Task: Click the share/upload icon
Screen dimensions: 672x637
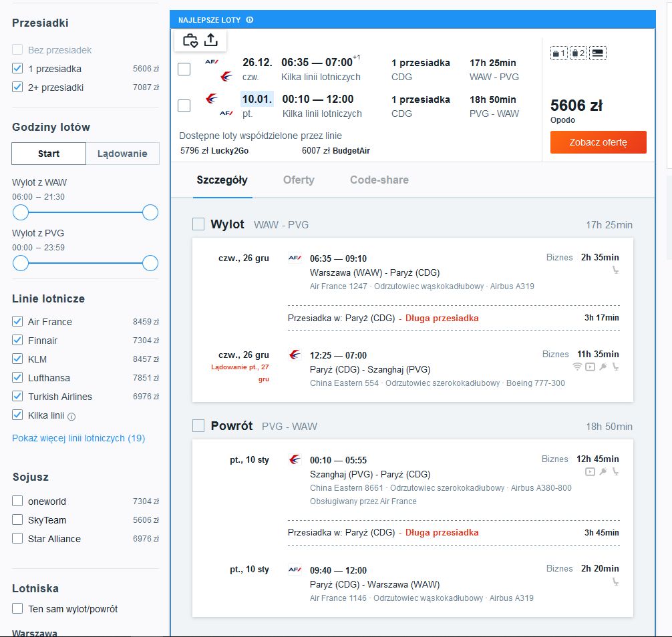Action: tap(211, 40)
